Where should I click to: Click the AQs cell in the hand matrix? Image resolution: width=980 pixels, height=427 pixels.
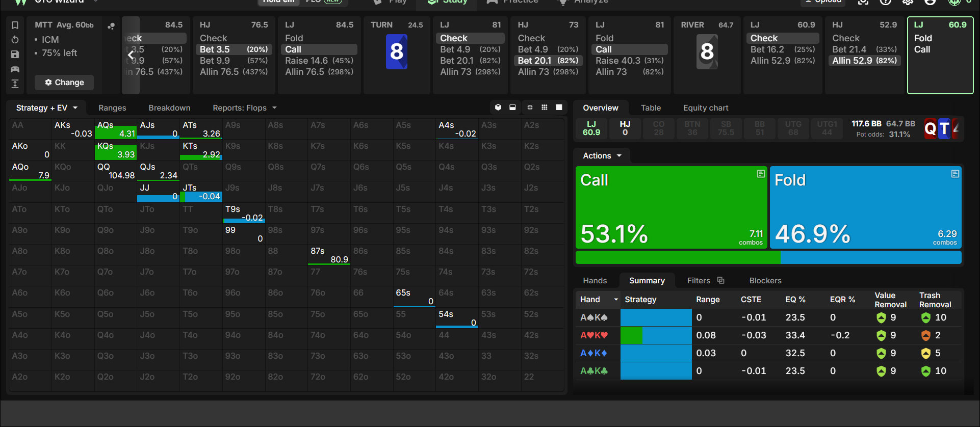point(116,129)
